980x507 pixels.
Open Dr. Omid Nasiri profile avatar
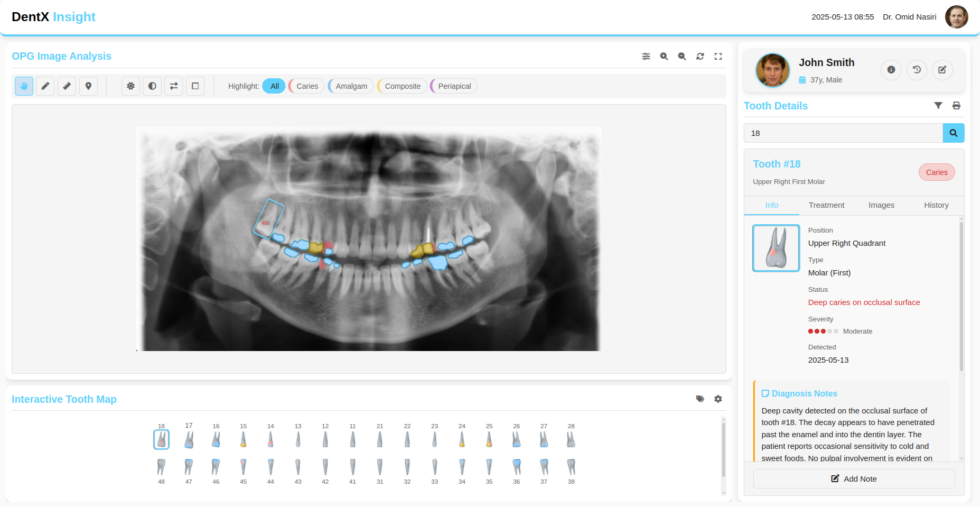tap(957, 17)
